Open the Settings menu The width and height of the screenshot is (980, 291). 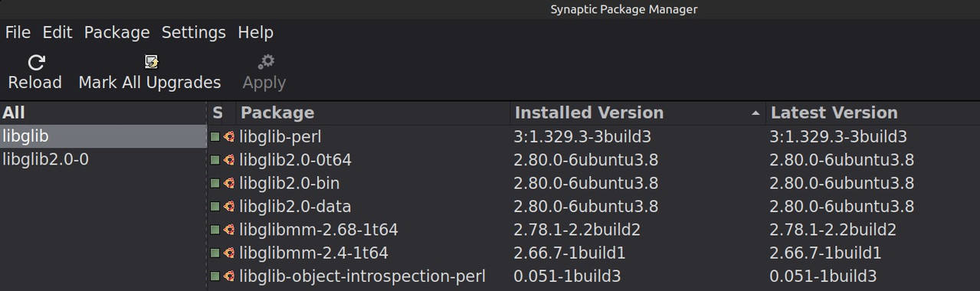[x=193, y=32]
